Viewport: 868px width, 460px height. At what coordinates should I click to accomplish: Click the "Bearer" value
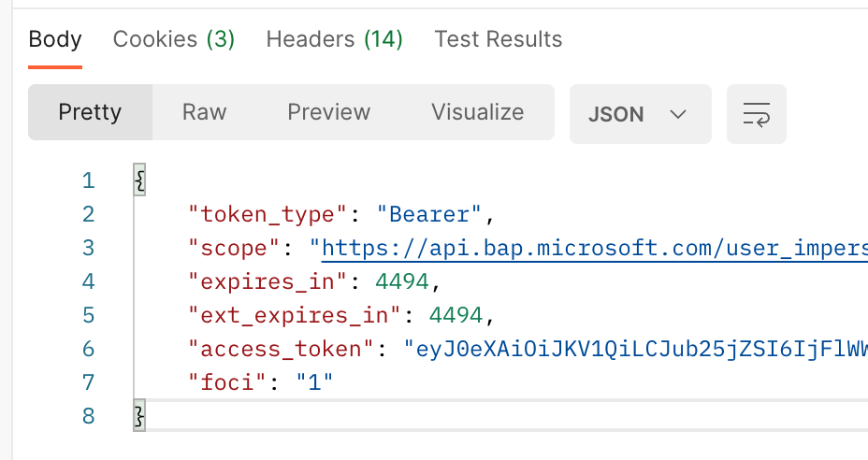click(x=429, y=215)
